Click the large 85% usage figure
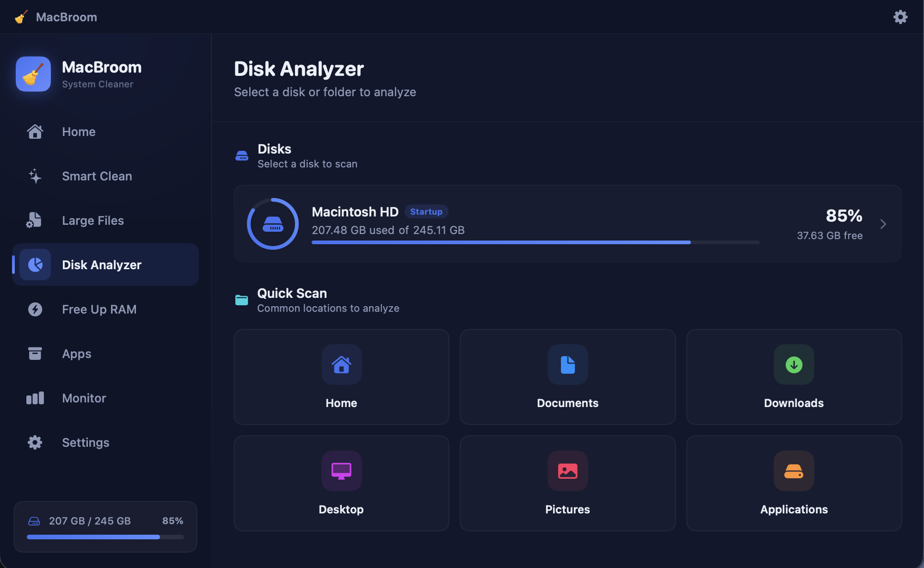 (844, 216)
